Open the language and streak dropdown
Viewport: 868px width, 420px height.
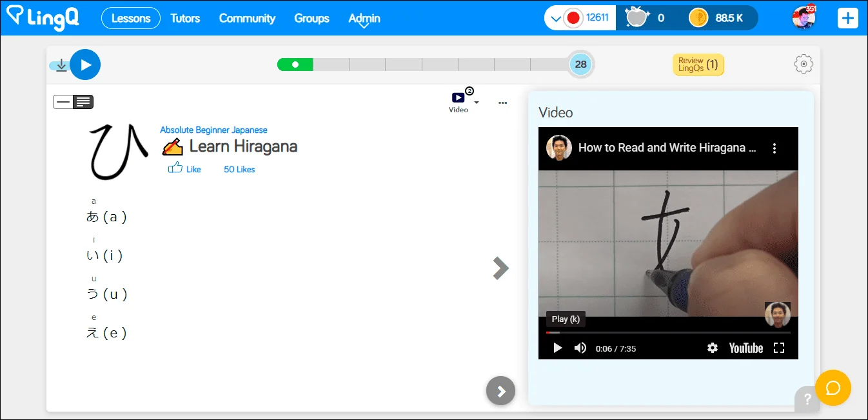click(x=557, y=18)
